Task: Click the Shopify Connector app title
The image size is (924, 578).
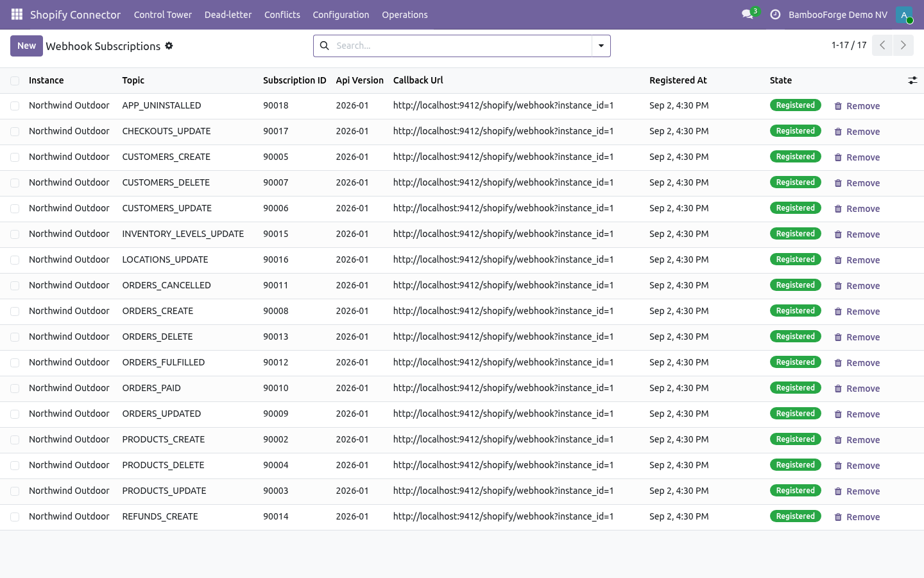Action: point(75,15)
